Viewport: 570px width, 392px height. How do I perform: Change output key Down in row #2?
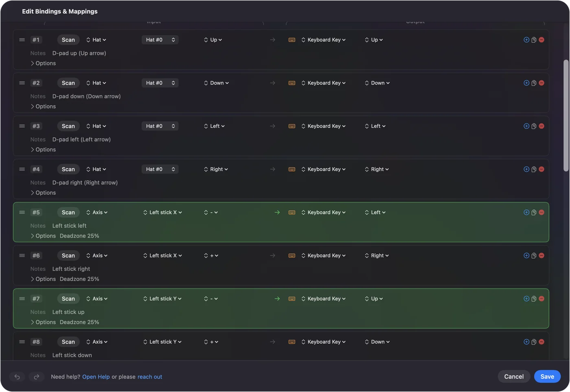[x=377, y=83]
